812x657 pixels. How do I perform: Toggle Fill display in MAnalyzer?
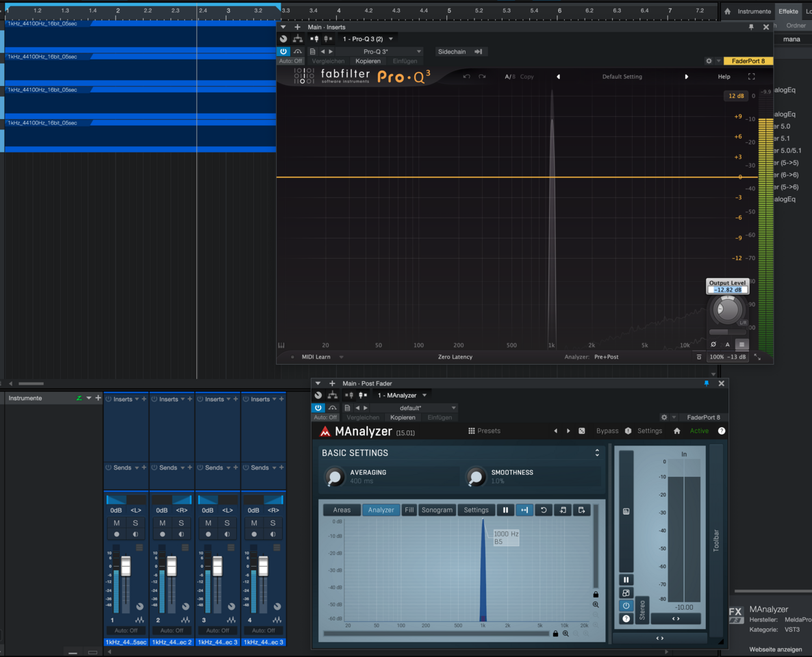409,510
